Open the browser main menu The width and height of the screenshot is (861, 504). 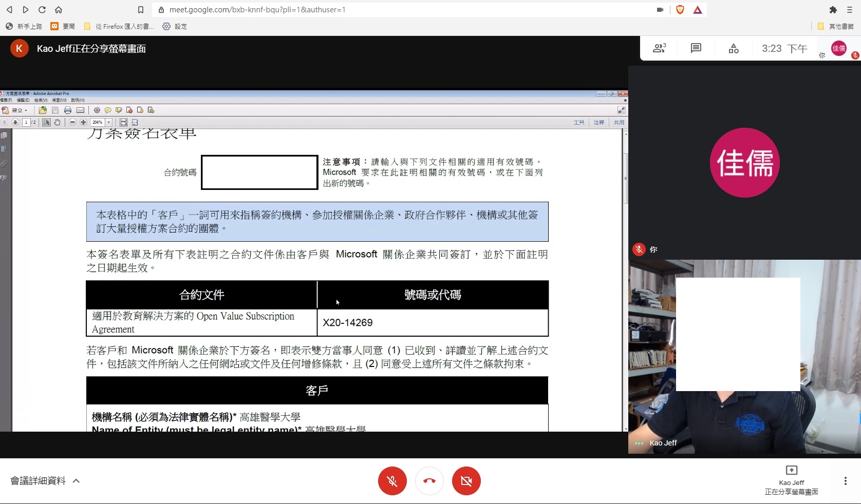850,10
